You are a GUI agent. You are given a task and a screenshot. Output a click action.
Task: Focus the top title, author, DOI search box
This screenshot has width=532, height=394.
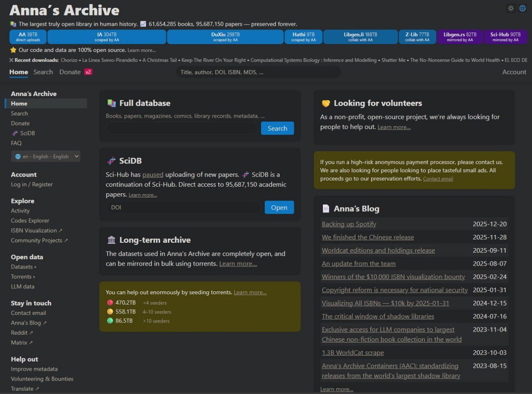point(258,72)
